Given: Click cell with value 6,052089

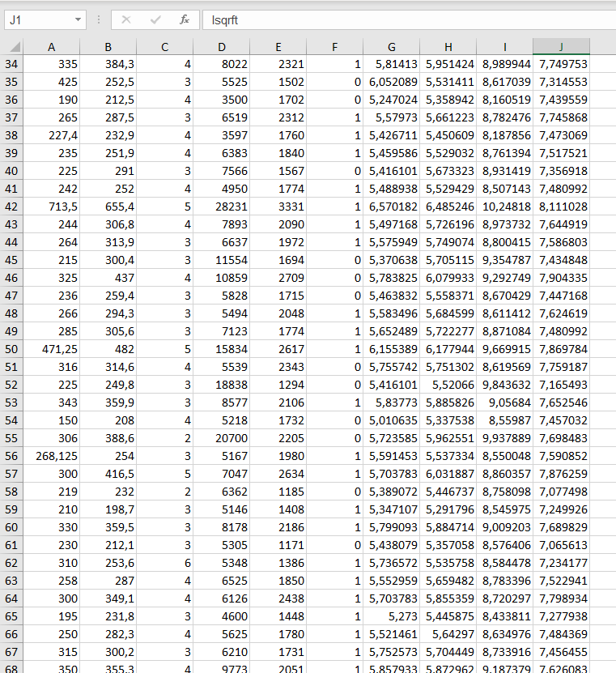Looking at the screenshot, I should click(391, 82).
